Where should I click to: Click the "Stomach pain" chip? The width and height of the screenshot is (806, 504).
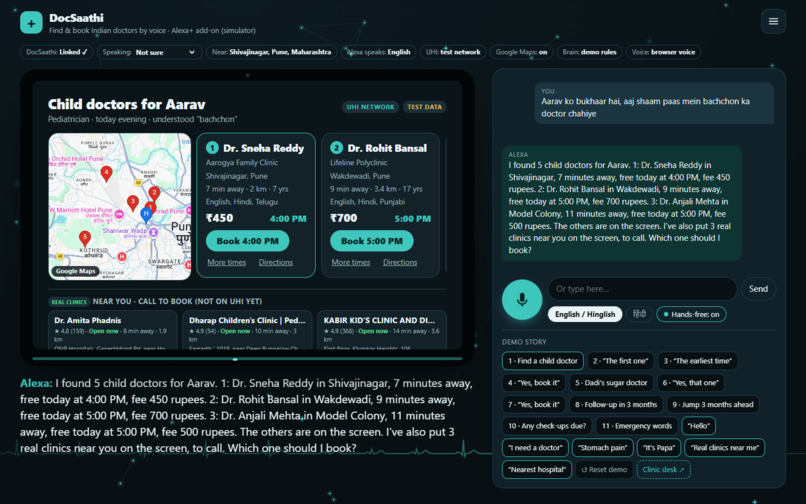pos(602,448)
